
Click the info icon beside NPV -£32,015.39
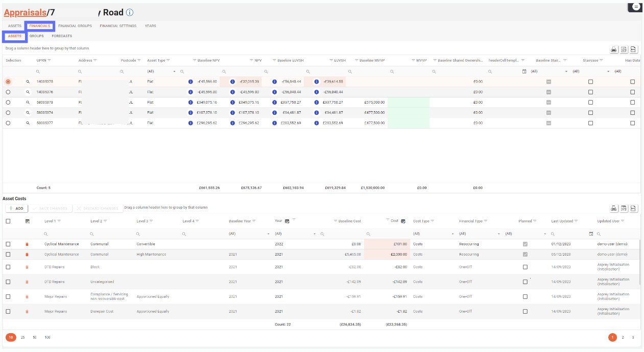232,82
